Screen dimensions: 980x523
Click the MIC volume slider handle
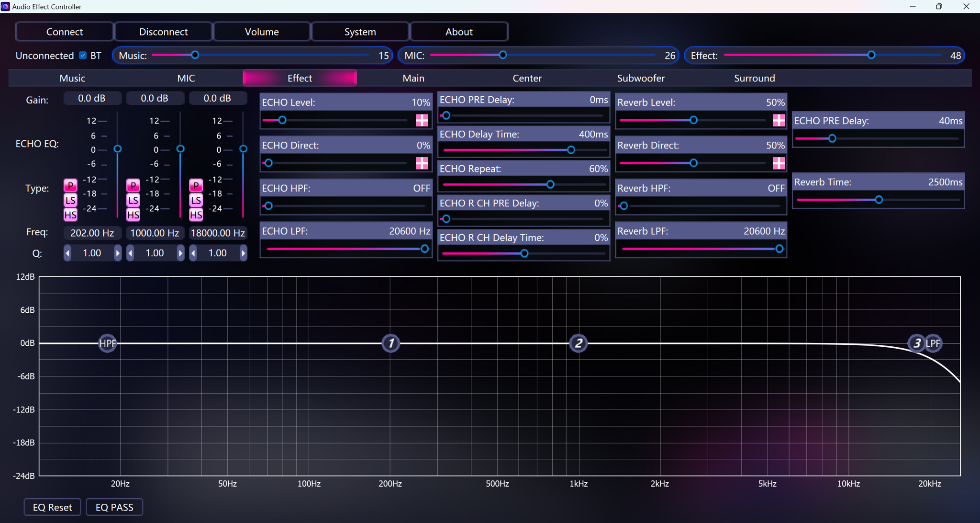point(502,55)
